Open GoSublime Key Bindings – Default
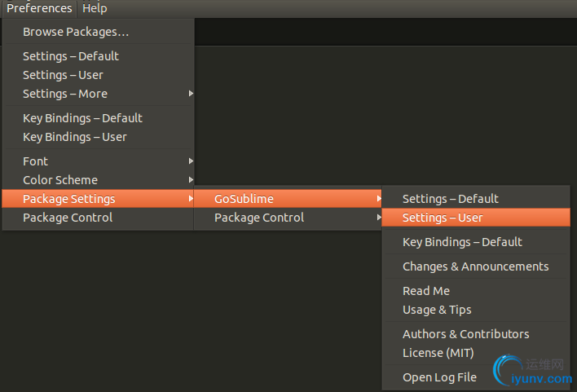577x392 pixels. [476, 242]
